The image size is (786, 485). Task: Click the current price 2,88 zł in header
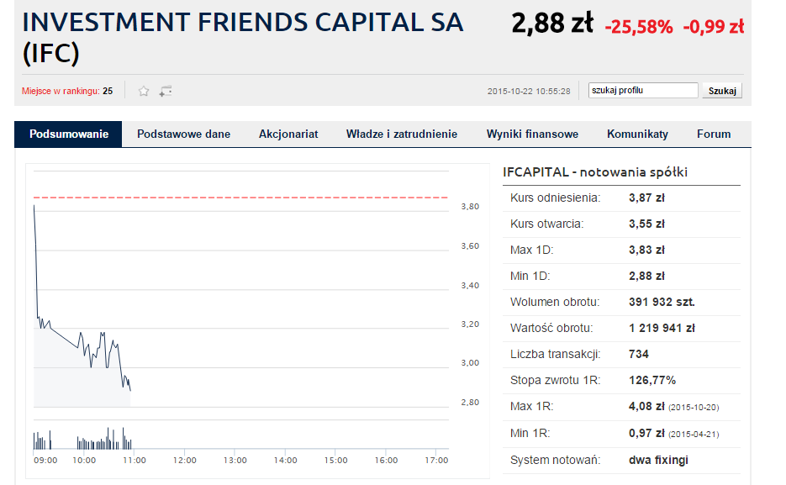(x=552, y=23)
